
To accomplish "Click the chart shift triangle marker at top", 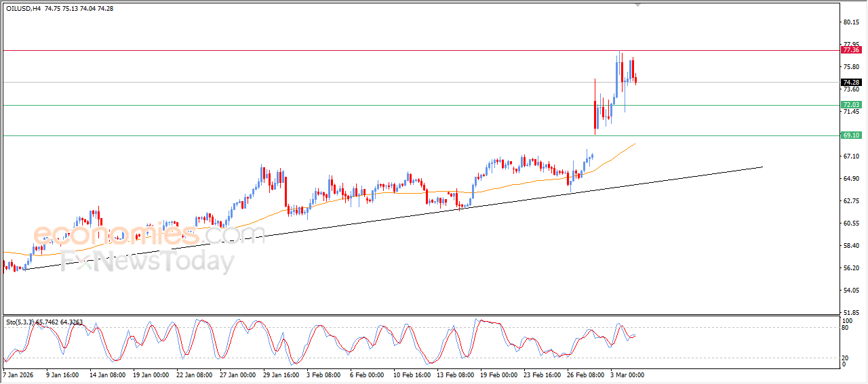I will click(x=637, y=5).
